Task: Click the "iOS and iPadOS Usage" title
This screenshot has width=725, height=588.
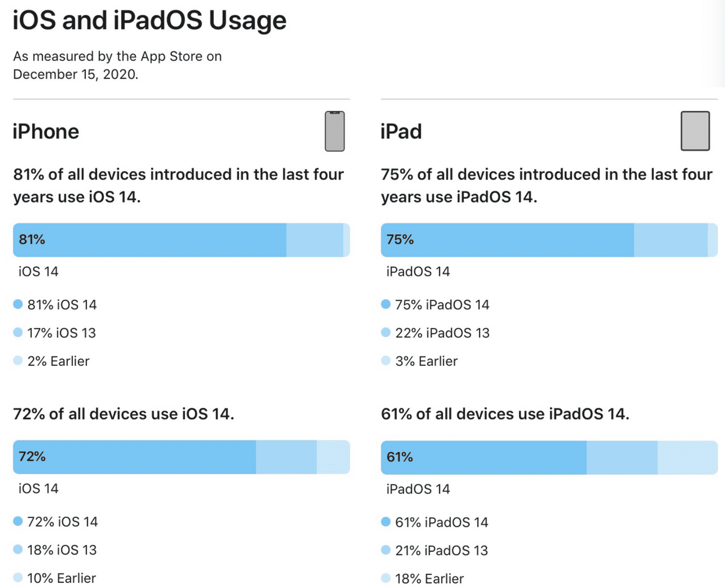Action: click(150, 20)
